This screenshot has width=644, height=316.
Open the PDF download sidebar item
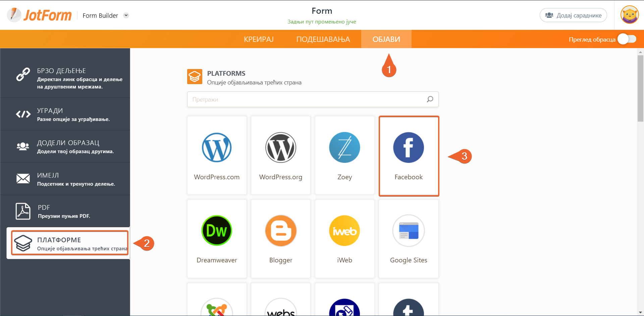[65, 211]
